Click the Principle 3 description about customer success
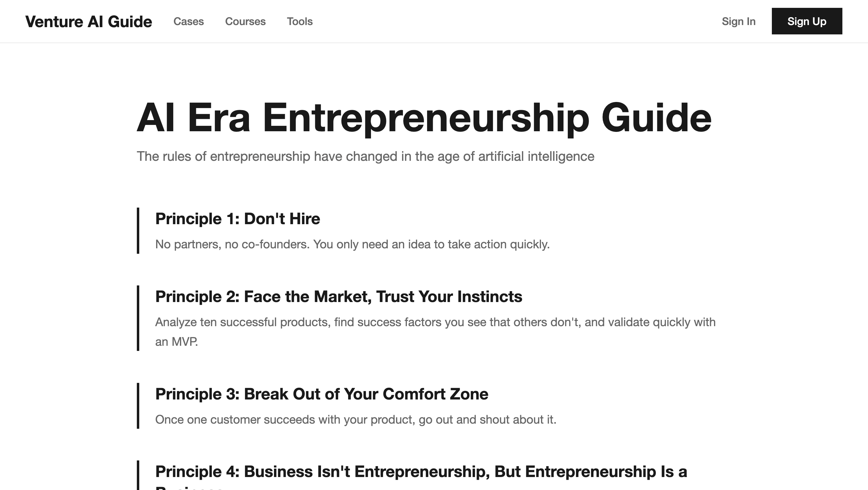This screenshot has height=490, width=868. (356, 419)
